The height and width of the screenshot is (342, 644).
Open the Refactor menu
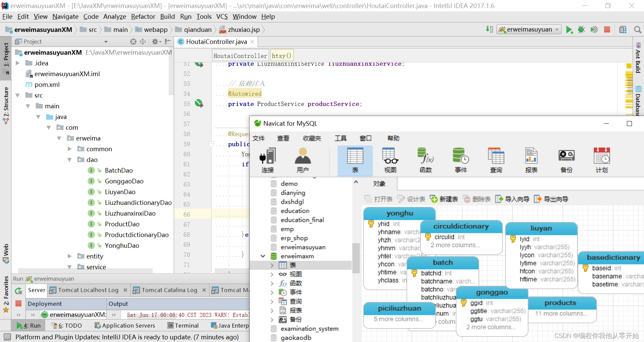click(143, 16)
